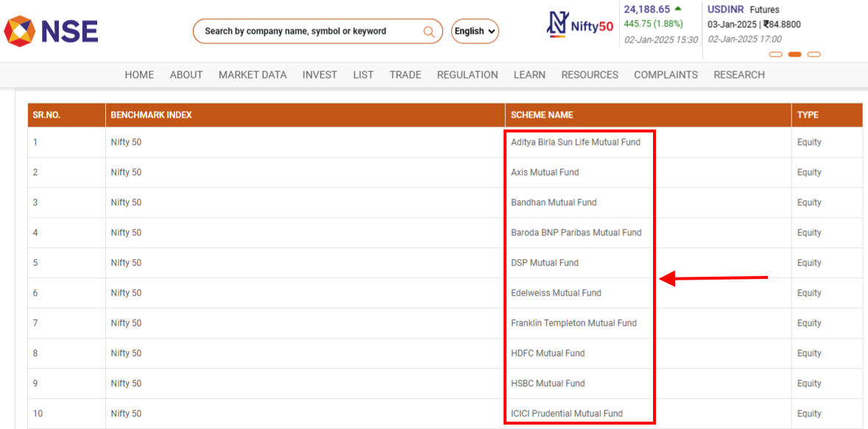Open the MARKET DATA menu
The width and height of the screenshot is (868, 429).
[253, 74]
